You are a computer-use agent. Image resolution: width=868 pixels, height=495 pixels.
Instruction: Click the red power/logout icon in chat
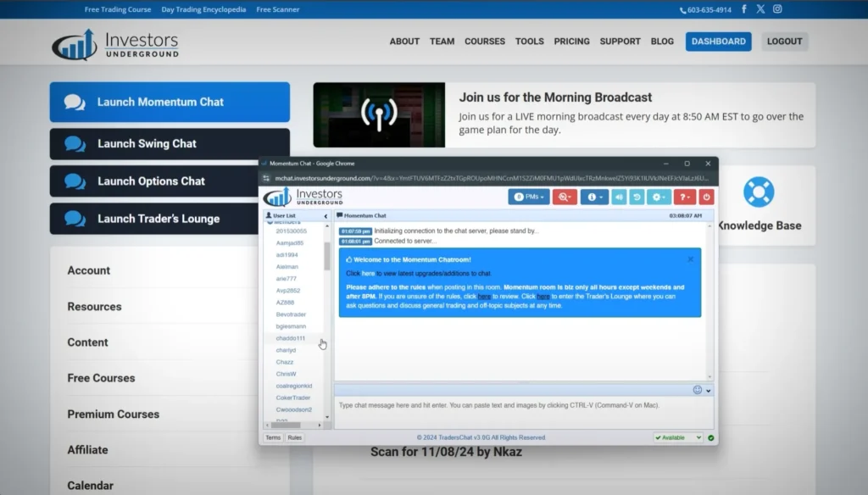[x=706, y=197]
